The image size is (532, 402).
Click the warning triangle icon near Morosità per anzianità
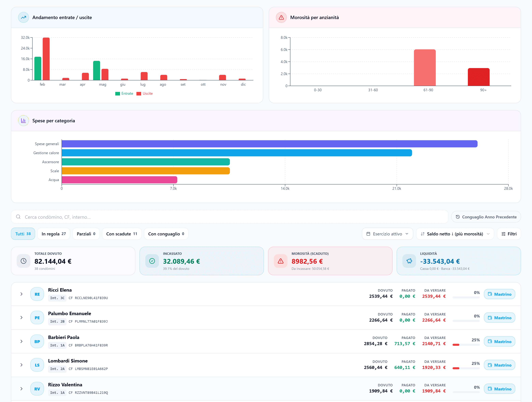(281, 17)
